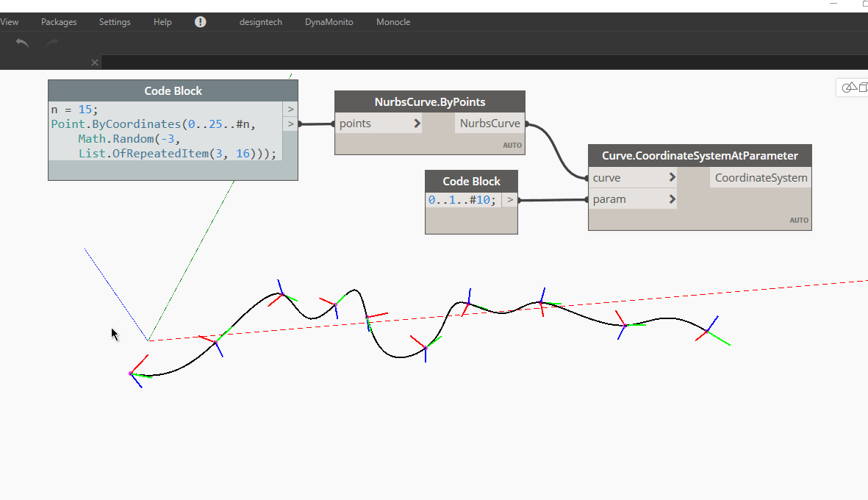Open lacing AUTO on CoordinateSystemAtParameter node
This screenshot has width=868, height=500.
coord(799,221)
